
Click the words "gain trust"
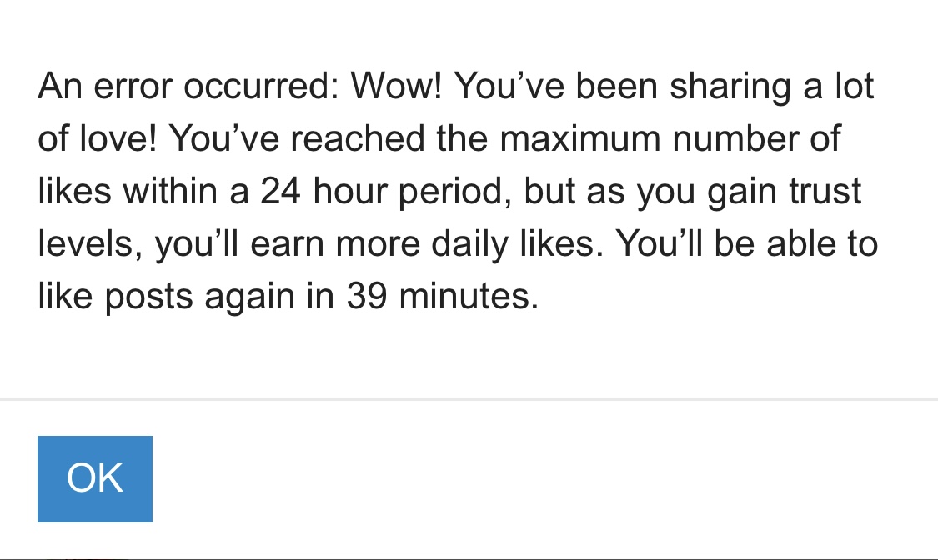[x=785, y=192]
